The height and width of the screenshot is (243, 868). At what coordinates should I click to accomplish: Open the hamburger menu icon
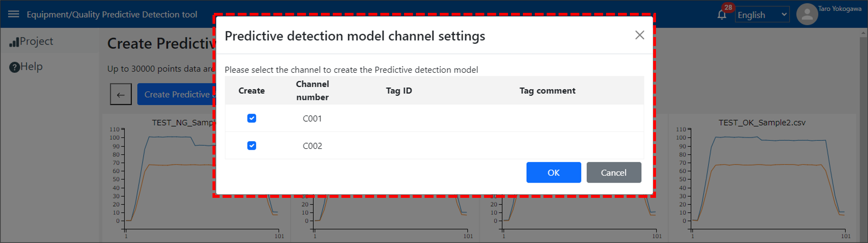click(13, 14)
